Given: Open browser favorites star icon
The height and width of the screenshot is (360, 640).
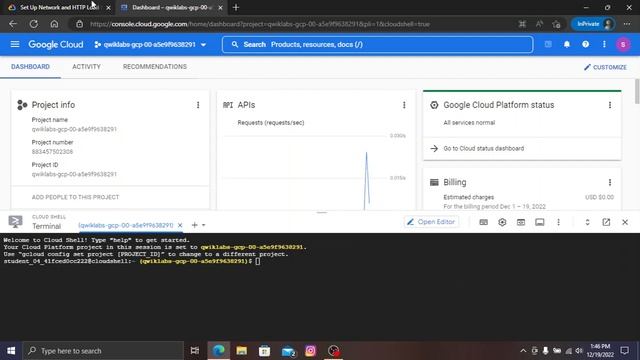Looking at the screenshot, I should 556,24.
